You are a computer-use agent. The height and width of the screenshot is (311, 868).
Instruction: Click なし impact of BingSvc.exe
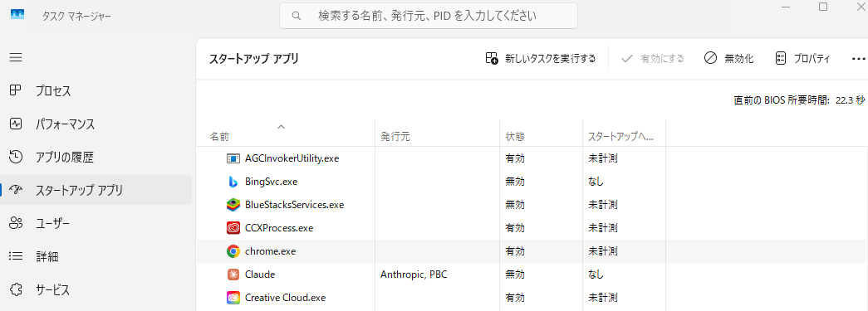tap(596, 182)
